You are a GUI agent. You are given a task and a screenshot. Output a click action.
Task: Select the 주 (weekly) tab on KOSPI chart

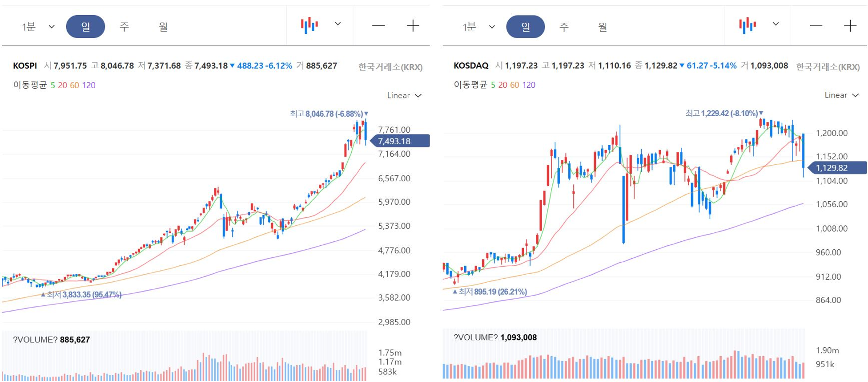pyautogui.click(x=124, y=27)
